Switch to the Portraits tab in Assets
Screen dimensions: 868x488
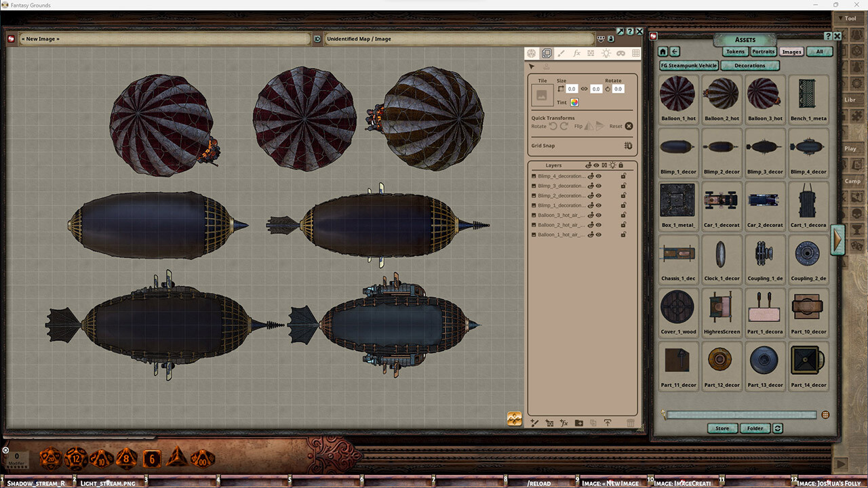coord(764,52)
